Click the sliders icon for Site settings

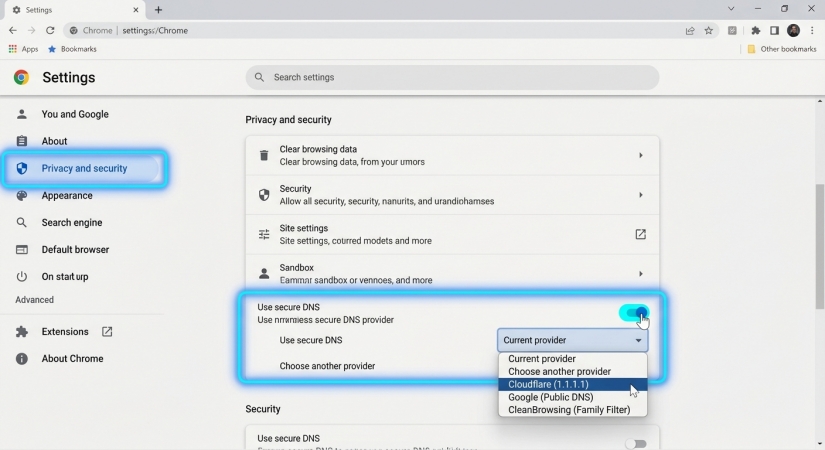pos(264,234)
